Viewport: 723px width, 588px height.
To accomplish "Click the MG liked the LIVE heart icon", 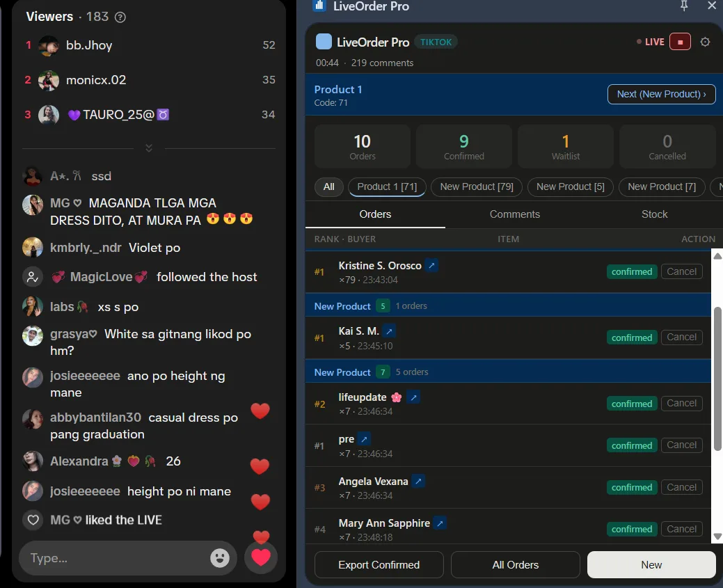I will pyautogui.click(x=33, y=520).
